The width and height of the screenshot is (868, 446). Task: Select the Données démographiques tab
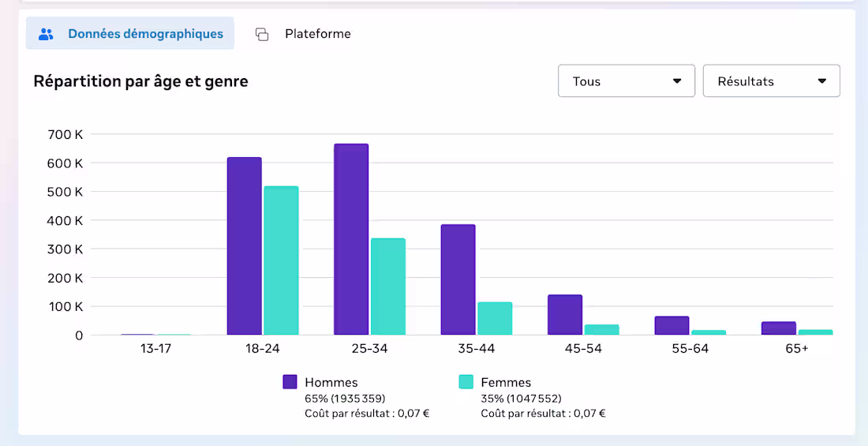pos(130,34)
